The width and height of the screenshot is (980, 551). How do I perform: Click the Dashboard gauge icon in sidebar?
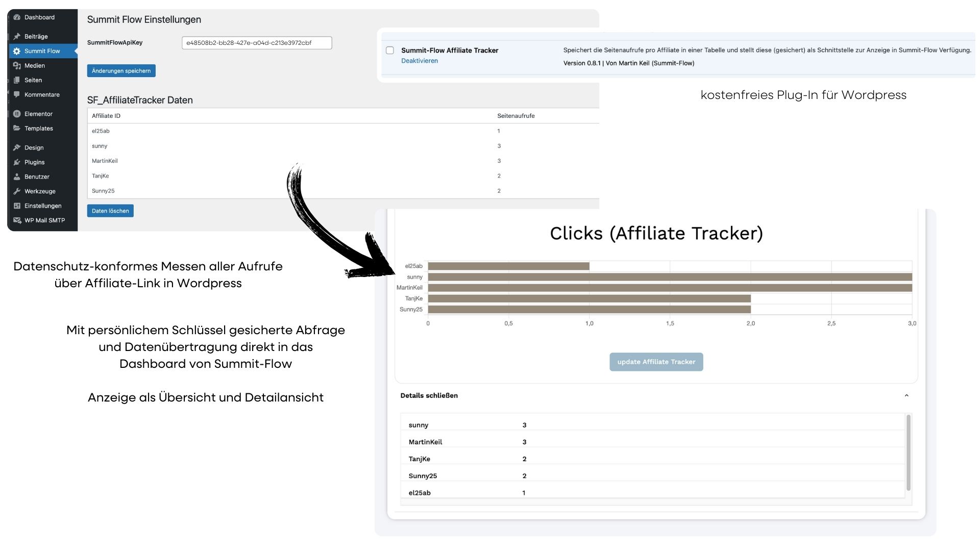(x=17, y=17)
